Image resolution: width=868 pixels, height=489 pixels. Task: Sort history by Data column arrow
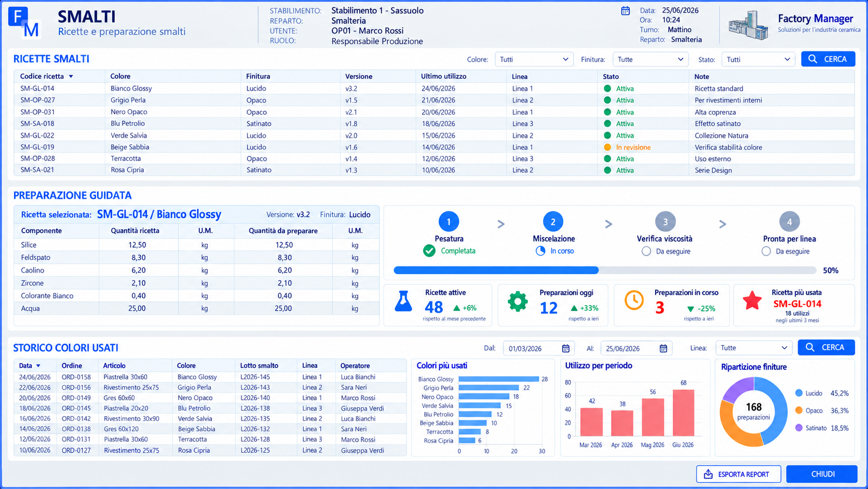[x=38, y=366]
